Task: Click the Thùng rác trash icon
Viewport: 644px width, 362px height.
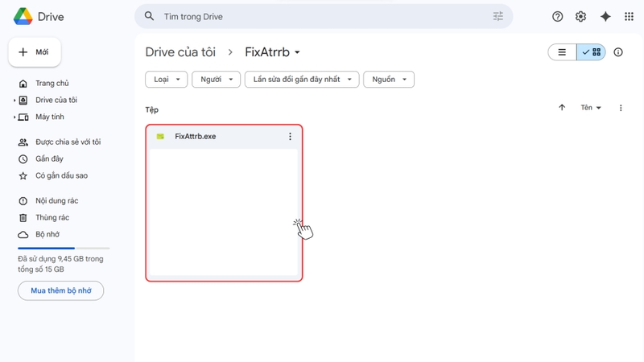Action: pyautogui.click(x=23, y=217)
